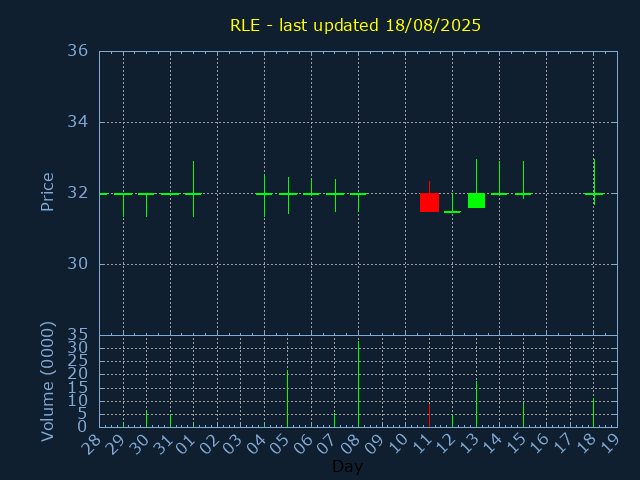Screen dimensions: 640x480
Task: Click the volume bar on day 30
Action: (x=147, y=419)
